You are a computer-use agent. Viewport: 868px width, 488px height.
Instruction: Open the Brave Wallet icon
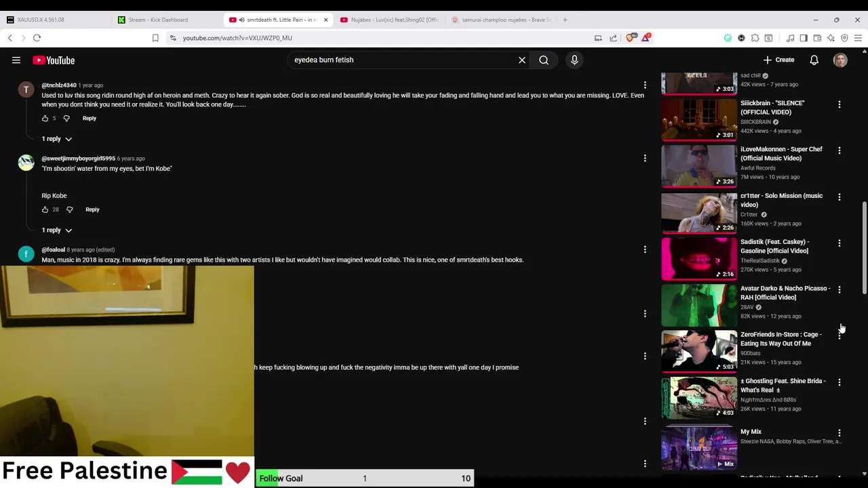point(817,38)
